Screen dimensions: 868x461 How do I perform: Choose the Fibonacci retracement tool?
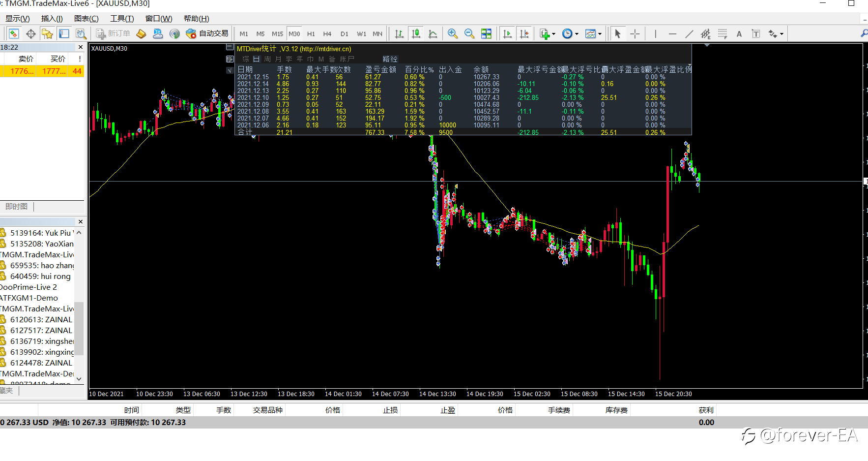[x=723, y=33]
